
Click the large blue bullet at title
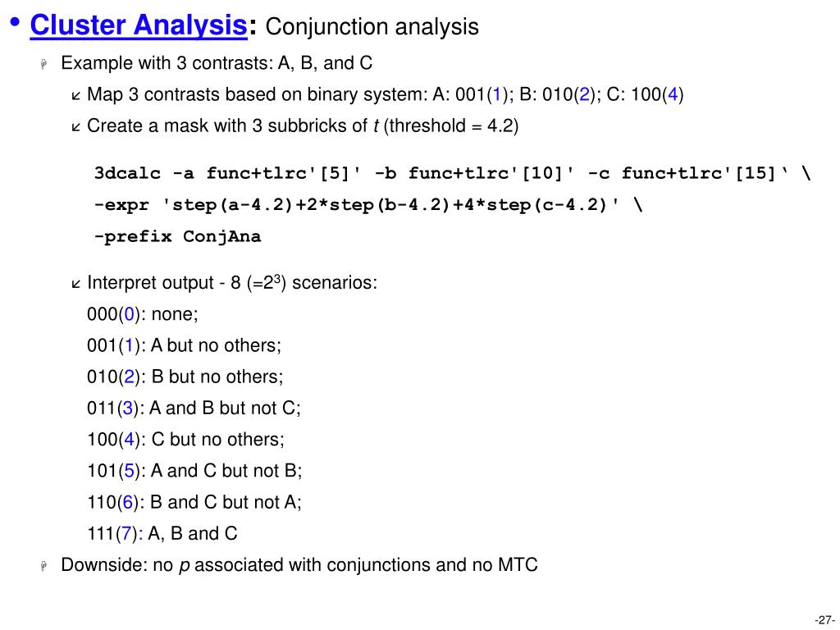click(15, 22)
